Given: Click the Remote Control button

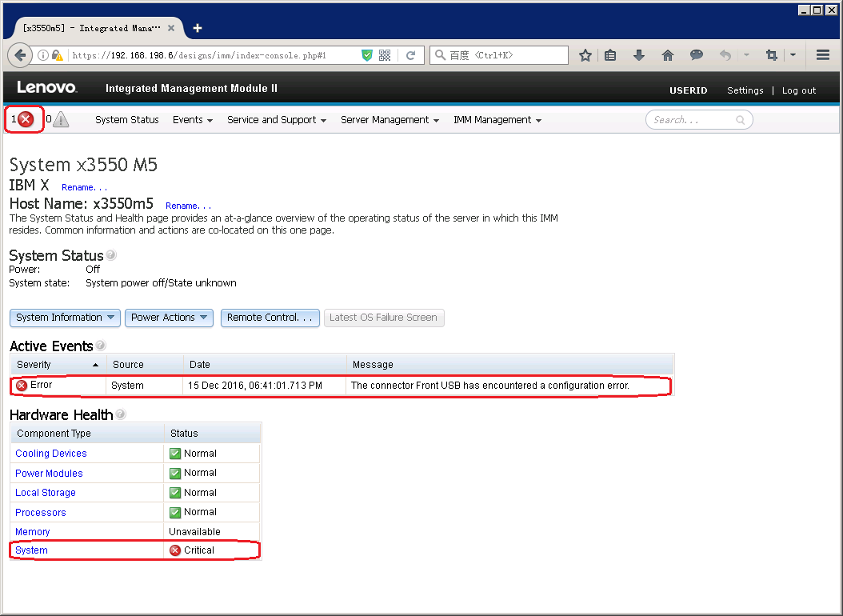Looking at the screenshot, I should click(270, 318).
